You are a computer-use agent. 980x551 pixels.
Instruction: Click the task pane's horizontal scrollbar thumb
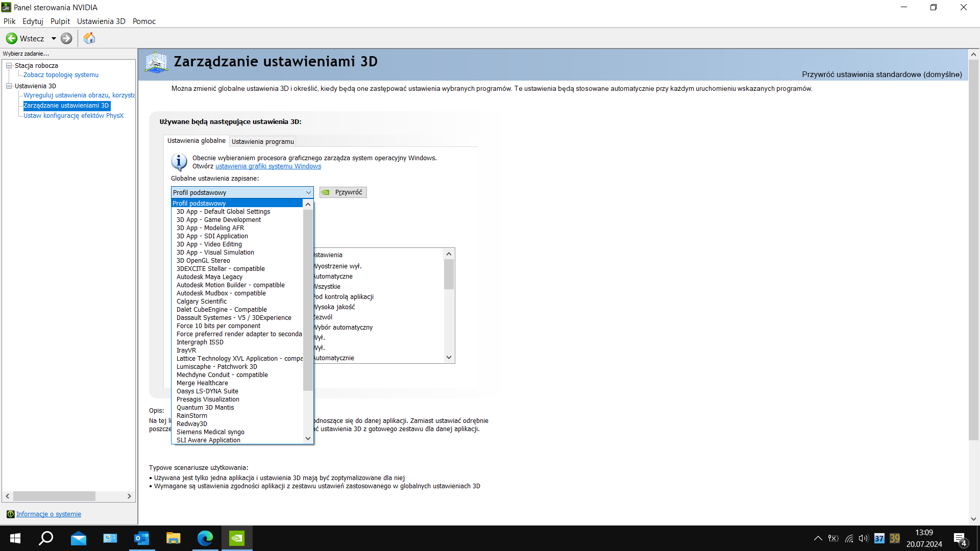[x=54, y=496]
